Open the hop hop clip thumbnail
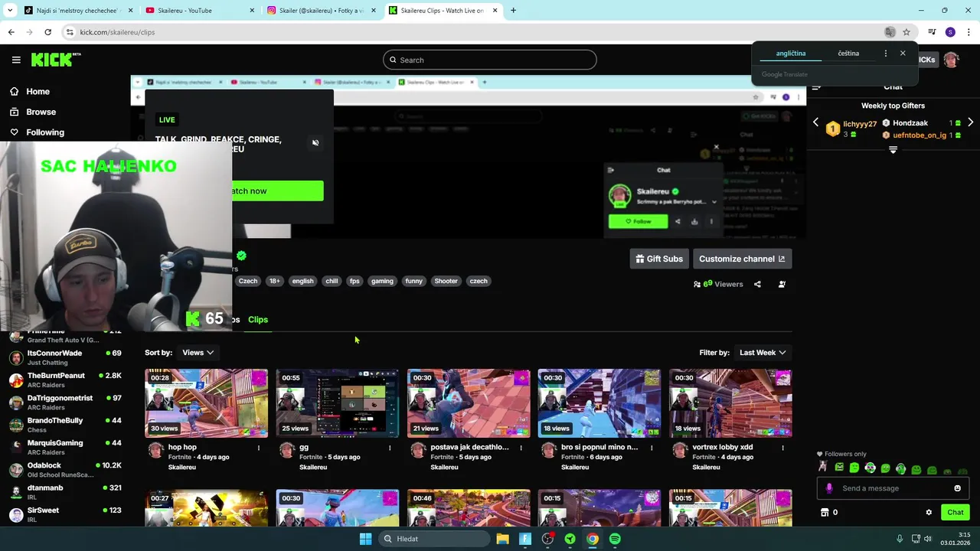The width and height of the screenshot is (980, 551). tap(206, 403)
